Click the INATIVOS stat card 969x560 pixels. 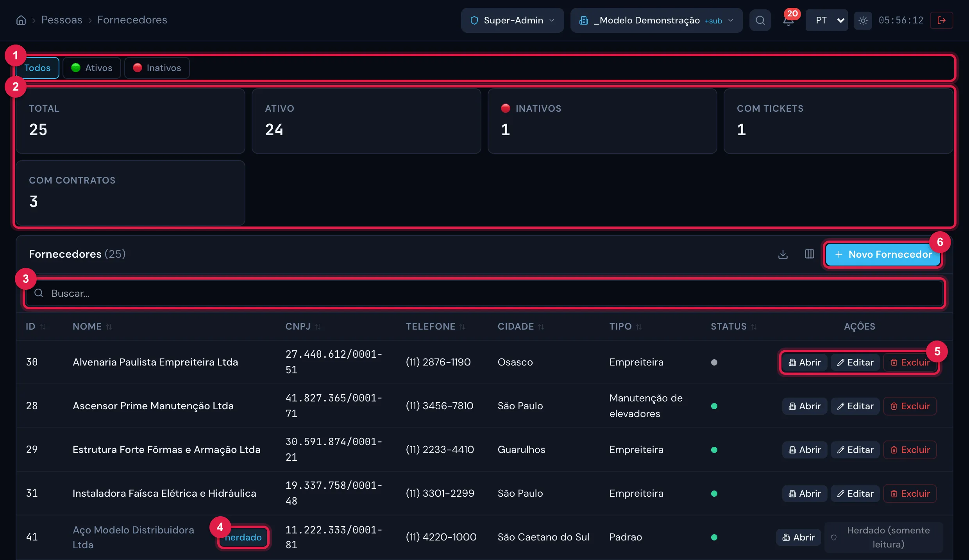(x=602, y=121)
